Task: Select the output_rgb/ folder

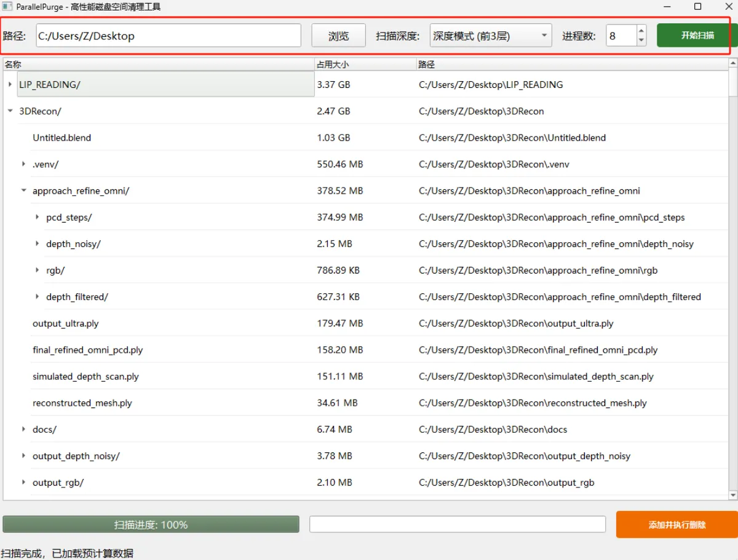Action: coord(58,483)
